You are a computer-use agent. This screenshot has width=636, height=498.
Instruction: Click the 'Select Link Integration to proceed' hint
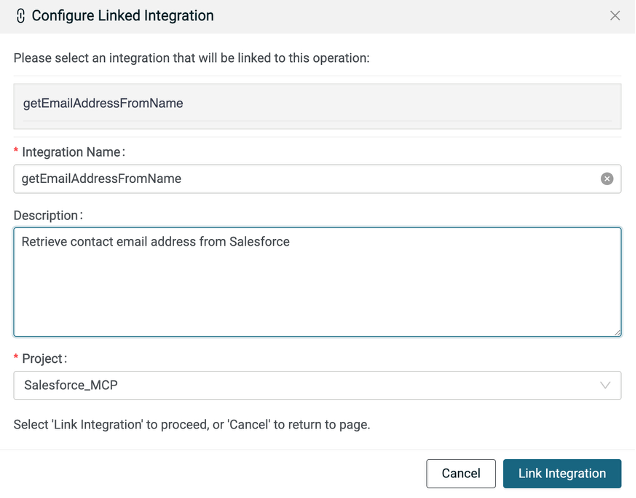tap(191, 425)
